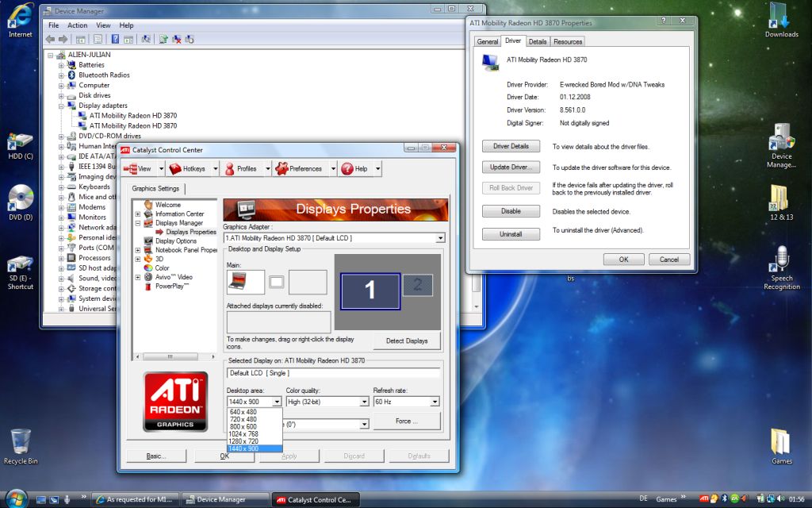Switch to Device Manager taskbar button
Viewport: 812px width, 508px height.
[225, 500]
